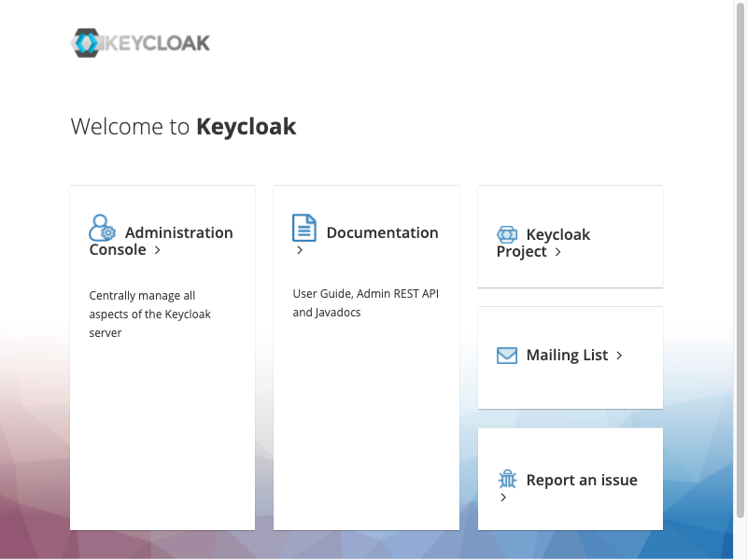Select the Report an issue link

(x=582, y=480)
